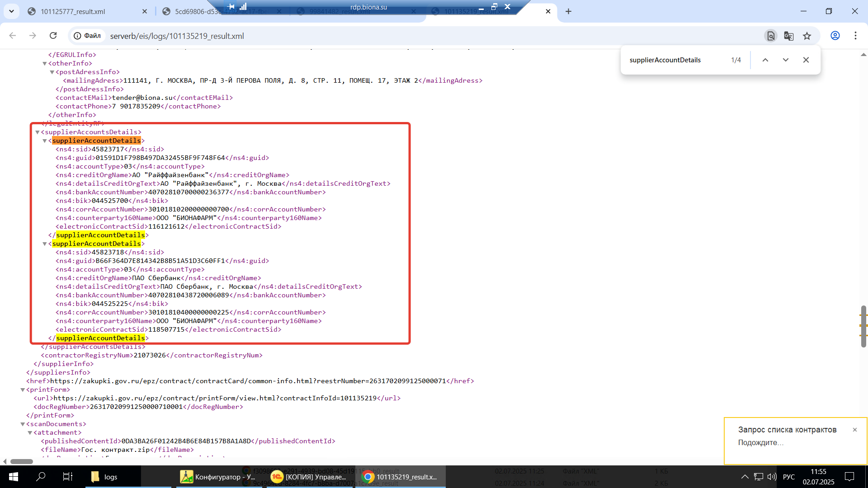Click the contactPhone value 7 9017835209

click(x=136, y=106)
